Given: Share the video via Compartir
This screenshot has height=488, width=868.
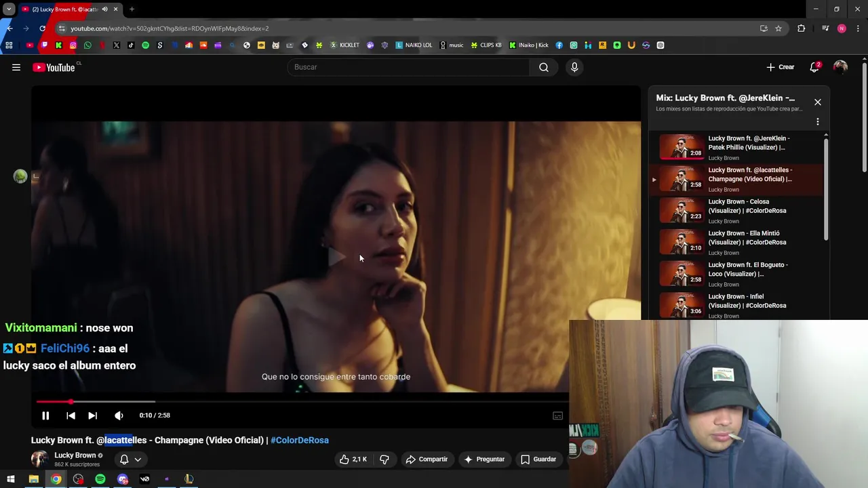Looking at the screenshot, I should 427,459.
